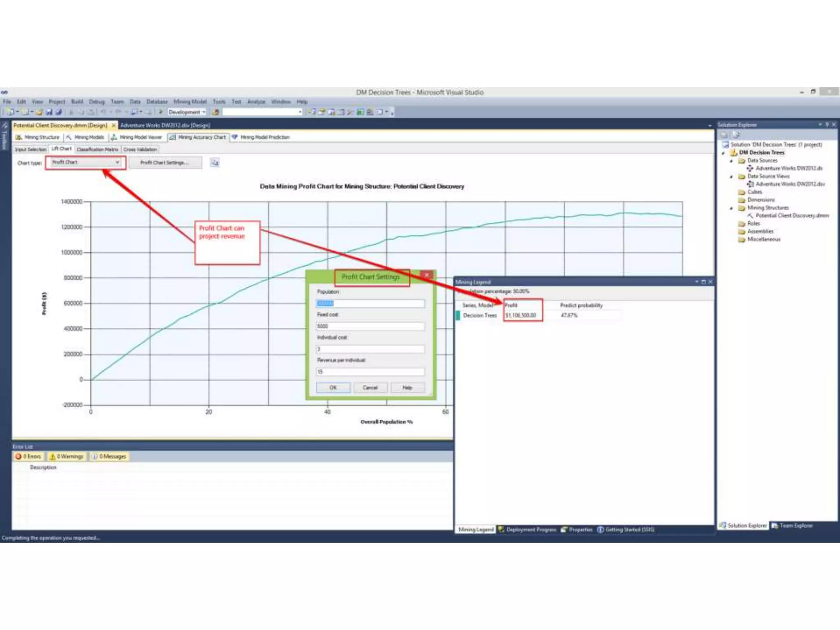Click the Population field in Profit Chart Settings
Screen dimensions: 840x630
click(x=370, y=304)
